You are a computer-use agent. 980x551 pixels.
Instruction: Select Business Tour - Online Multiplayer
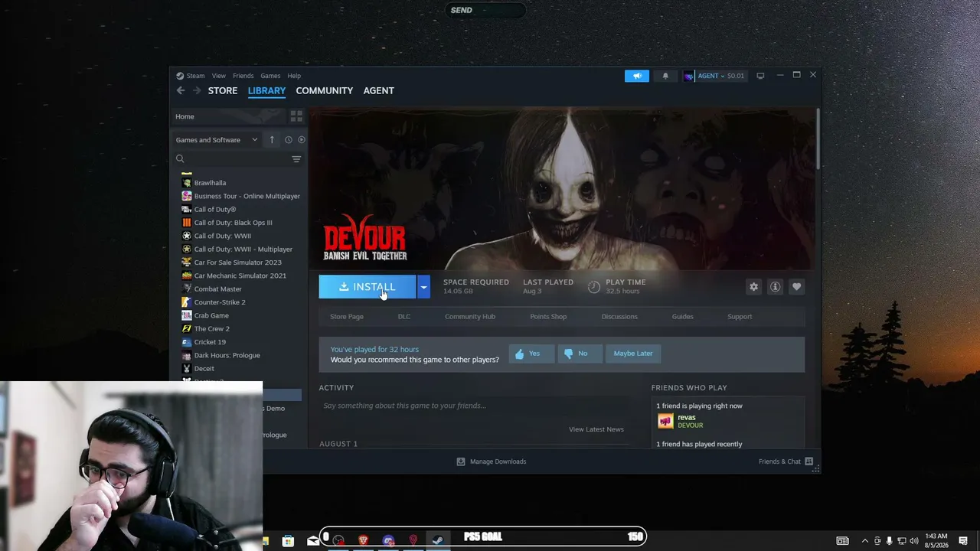click(x=247, y=196)
